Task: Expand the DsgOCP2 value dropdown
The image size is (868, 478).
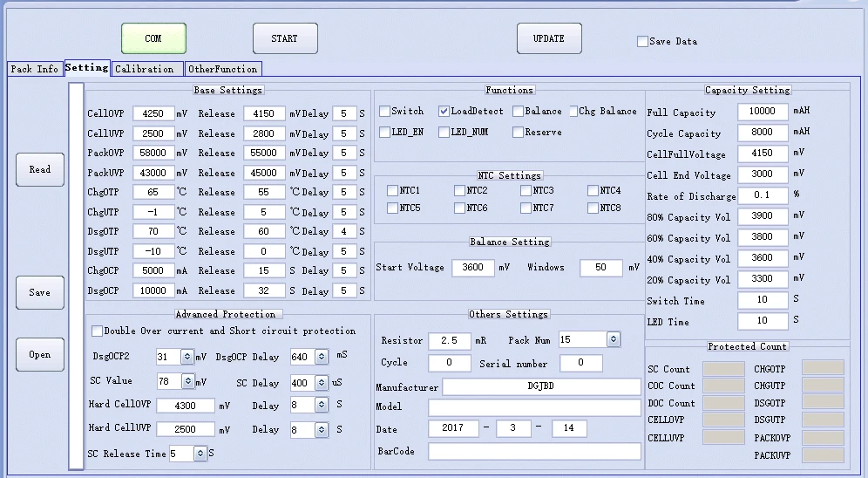Action: click(x=187, y=357)
